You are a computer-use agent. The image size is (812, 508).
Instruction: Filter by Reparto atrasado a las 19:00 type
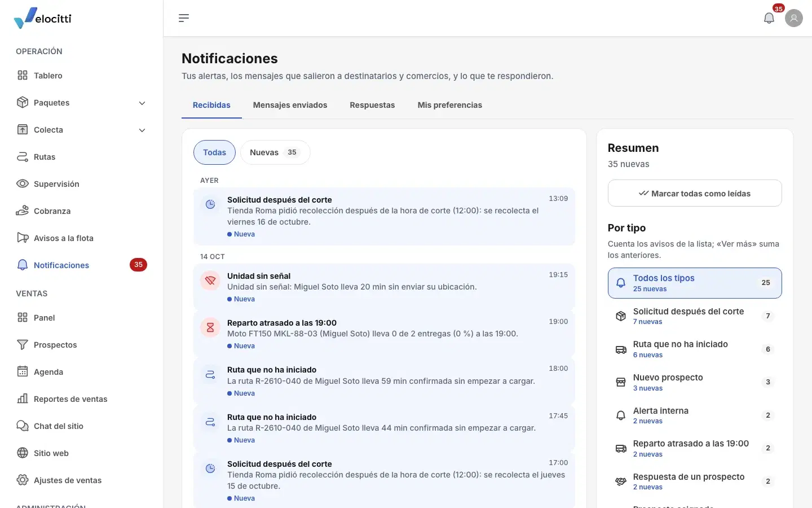pyautogui.click(x=695, y=448)
